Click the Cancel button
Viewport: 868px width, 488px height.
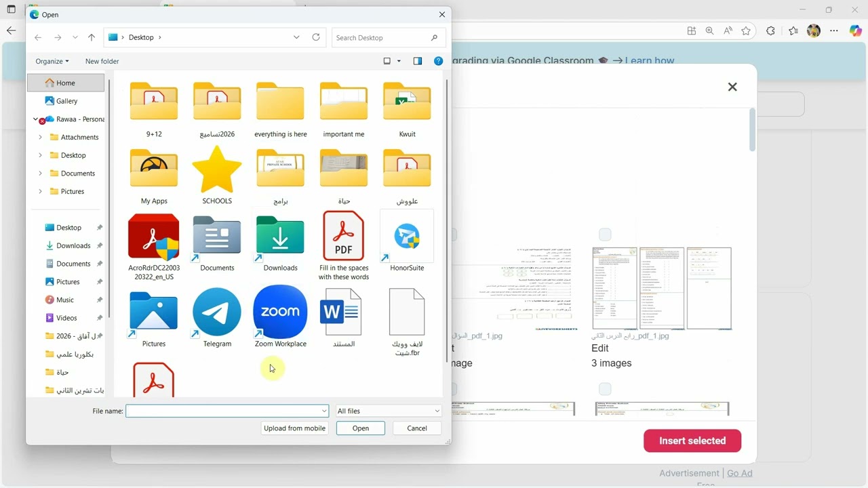(x=417, y=428)
